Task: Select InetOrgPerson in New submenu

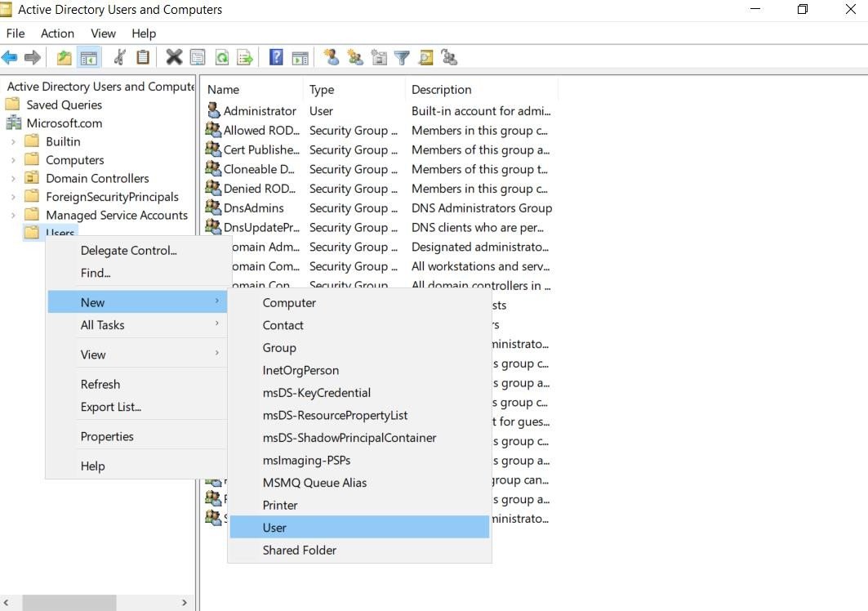Action: [359, 370]
